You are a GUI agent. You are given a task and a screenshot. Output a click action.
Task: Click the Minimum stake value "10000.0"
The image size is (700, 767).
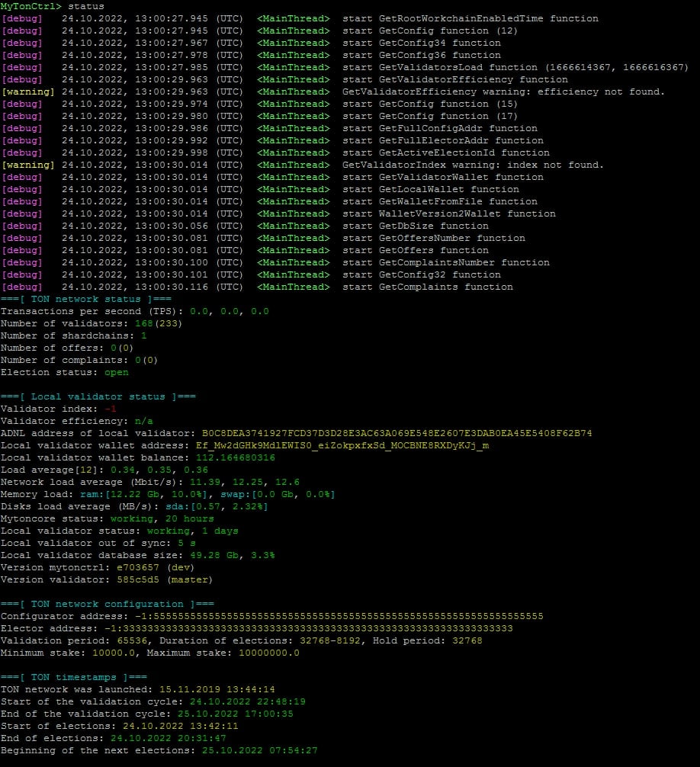(x=114, y=653)
